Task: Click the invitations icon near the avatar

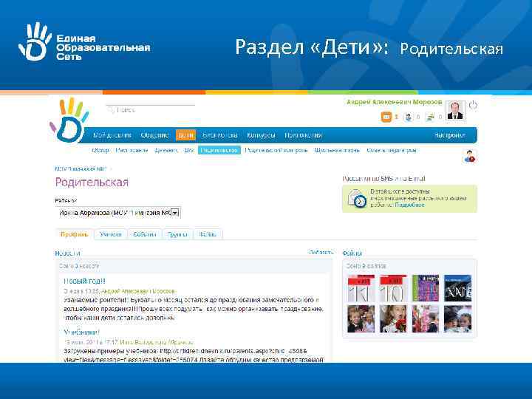Action: click(430, 117)
